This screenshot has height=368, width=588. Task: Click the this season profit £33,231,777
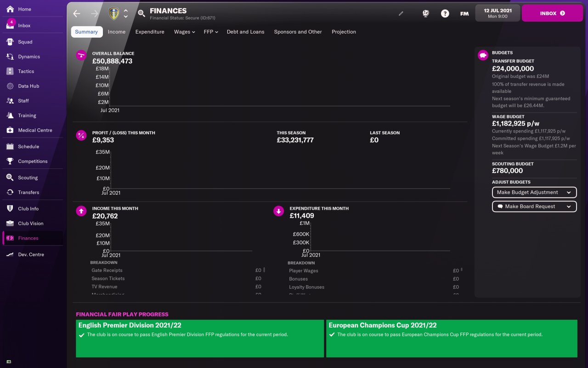[295, 140]
